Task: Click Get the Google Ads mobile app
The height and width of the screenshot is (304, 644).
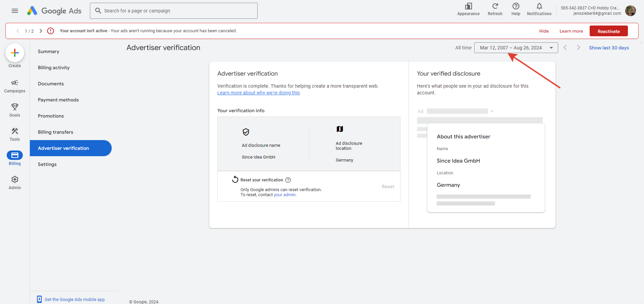Action: click(x=74, y=299)
